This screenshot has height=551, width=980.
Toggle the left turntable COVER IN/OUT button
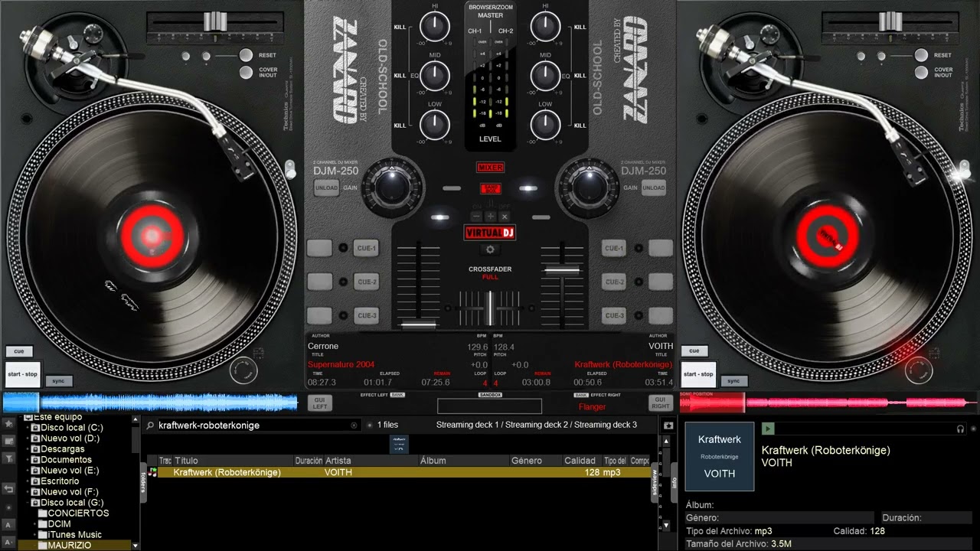point(246,73)
